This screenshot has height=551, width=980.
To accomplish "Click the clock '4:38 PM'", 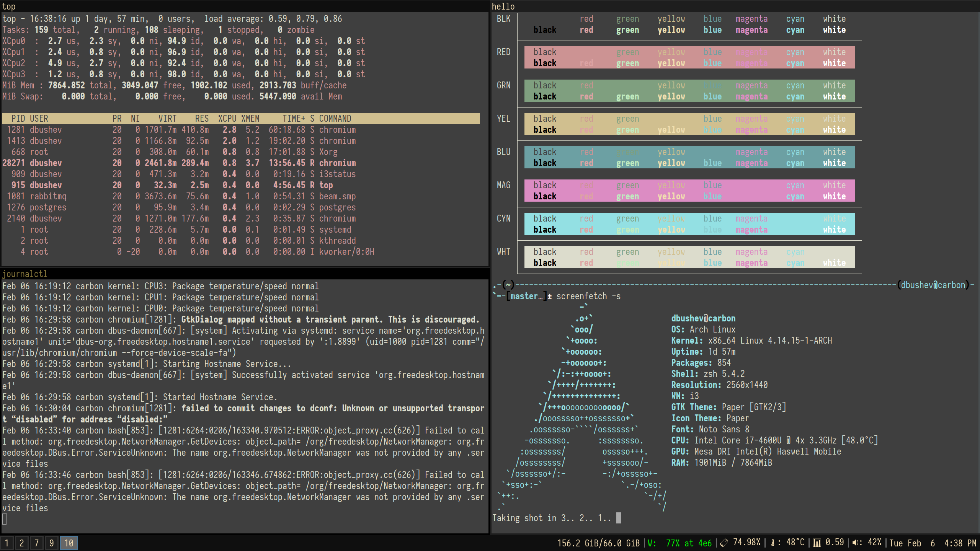I will (960, 543).
